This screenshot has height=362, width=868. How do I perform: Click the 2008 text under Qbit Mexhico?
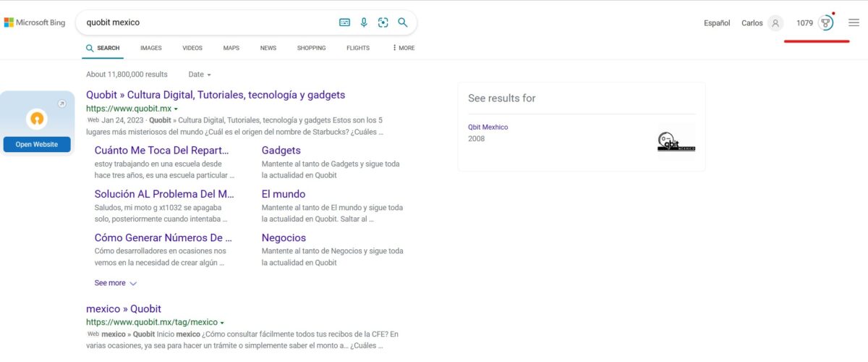(x=477, y=139)
